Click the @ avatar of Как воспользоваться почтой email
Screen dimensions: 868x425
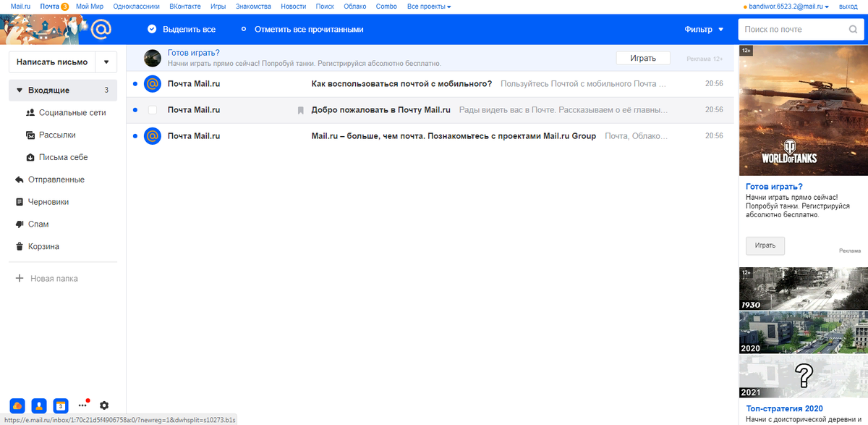[x=152, y=84]
